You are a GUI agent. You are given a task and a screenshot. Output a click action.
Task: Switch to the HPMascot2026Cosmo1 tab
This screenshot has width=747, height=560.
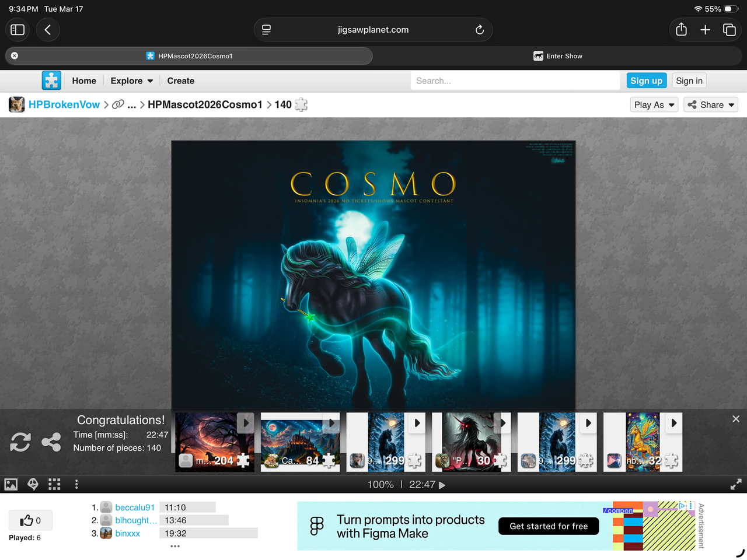[x=189, y=56]
